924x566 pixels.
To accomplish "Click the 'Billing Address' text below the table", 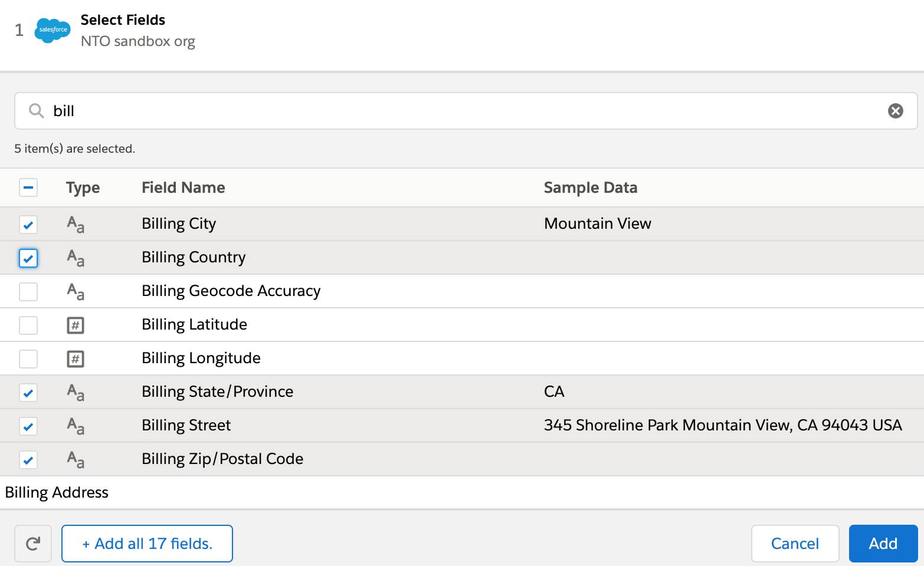I will click(x=57, y=493).
